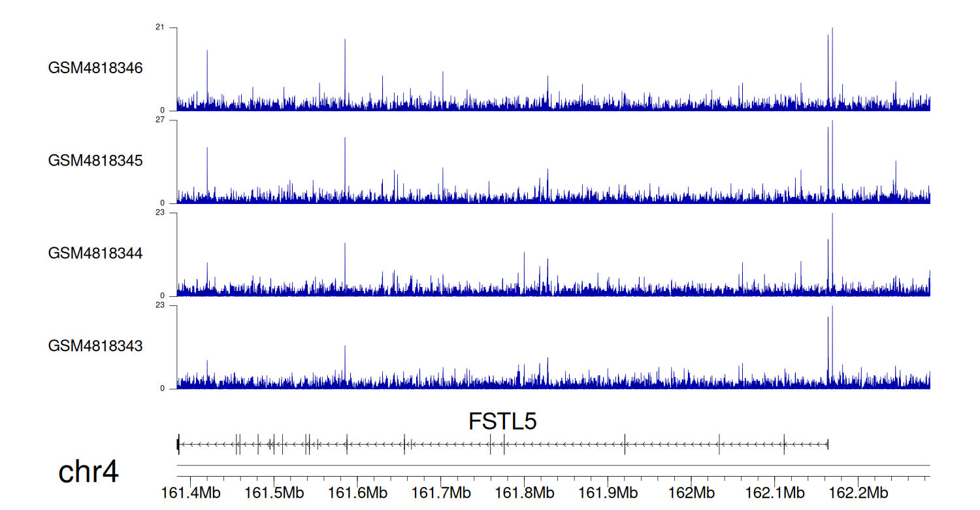Select the GSM4818345 track label
Screen dimensions: 980x510
tap(95, 160)
